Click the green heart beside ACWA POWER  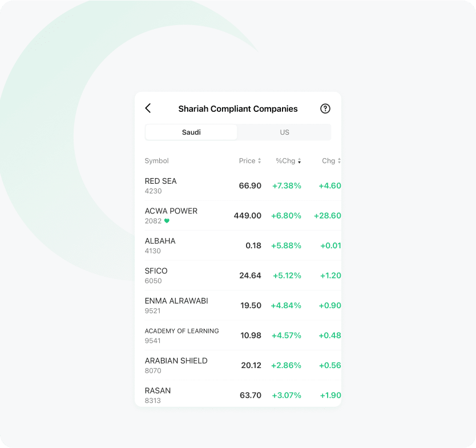pyautogui.click(x=167, y=221)
